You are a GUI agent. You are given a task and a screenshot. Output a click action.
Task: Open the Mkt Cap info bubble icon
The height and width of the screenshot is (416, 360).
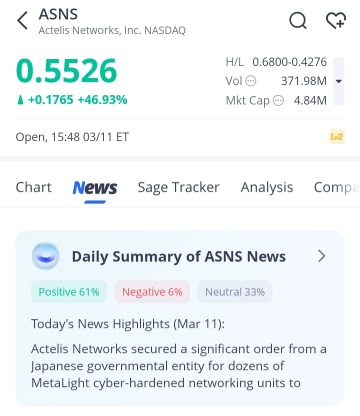tap(278, 100)
